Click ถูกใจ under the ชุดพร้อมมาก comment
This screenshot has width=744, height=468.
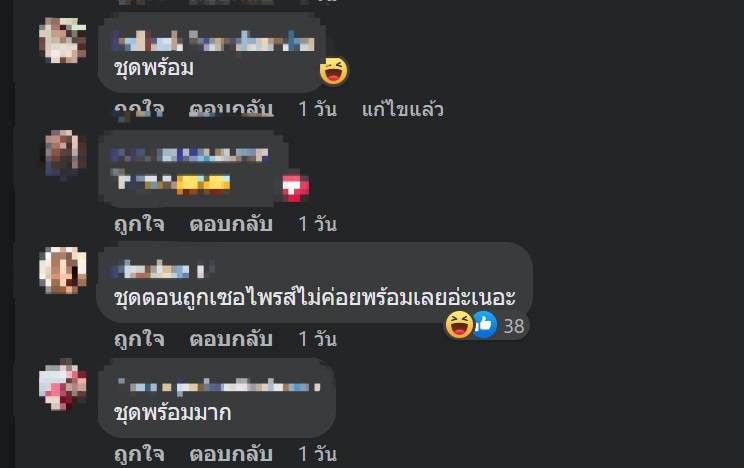click(x=140, y=454)
